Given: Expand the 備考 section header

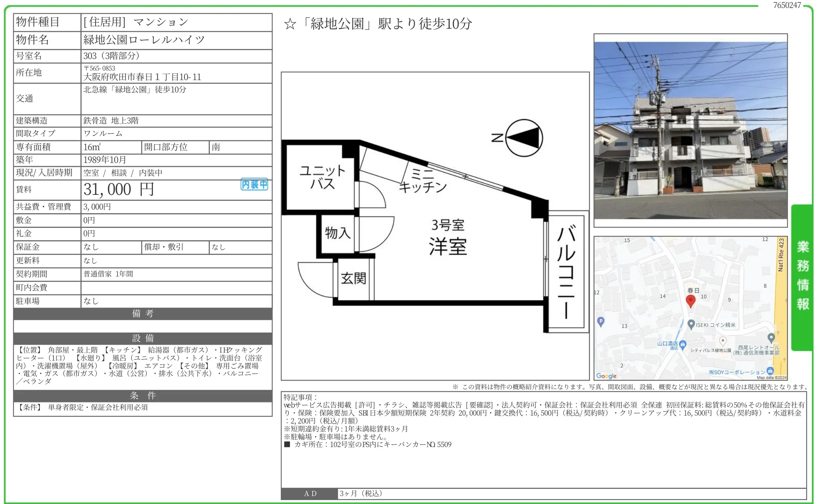Looking at the screenshot, I should (141, 314).
